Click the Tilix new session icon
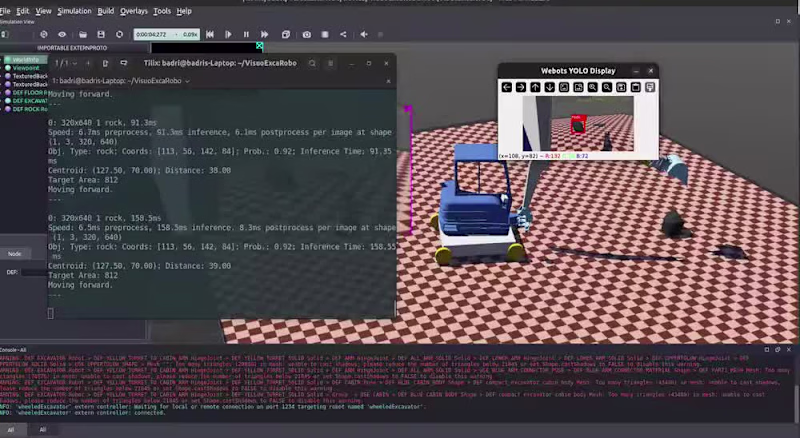Image resolution: width=800 pixels, height=438 pixels. 106,63
